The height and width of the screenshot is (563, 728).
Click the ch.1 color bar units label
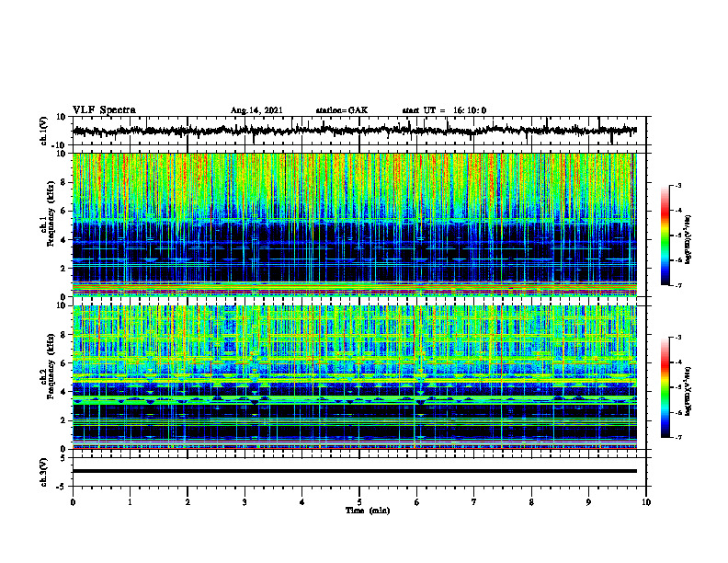click(688, 240)
